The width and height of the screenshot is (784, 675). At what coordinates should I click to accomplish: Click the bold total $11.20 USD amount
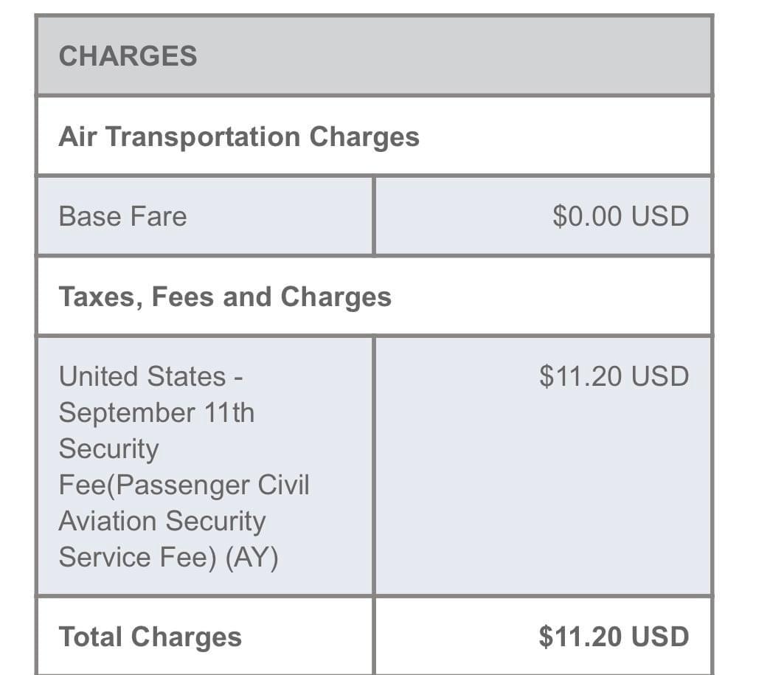[614, 637]
